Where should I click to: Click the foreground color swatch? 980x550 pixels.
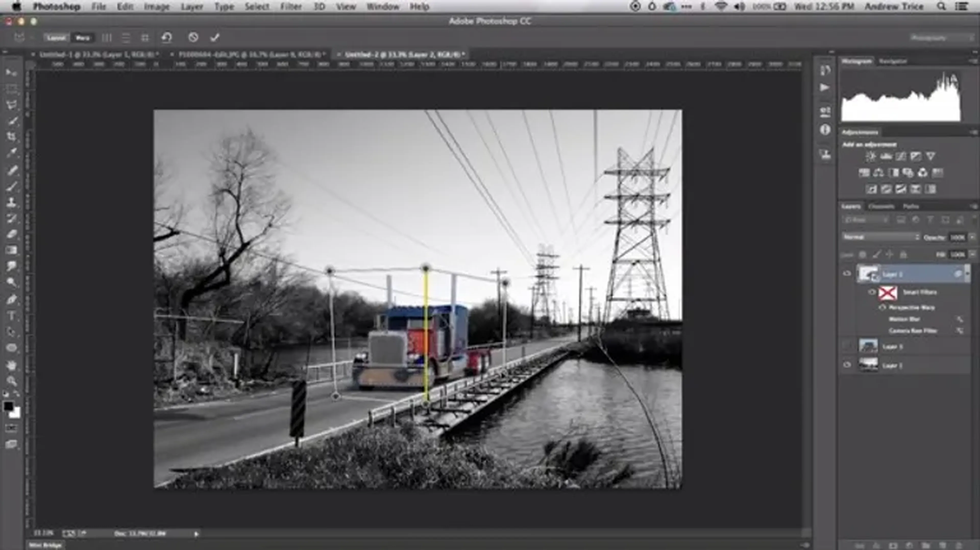coord(8,407)
